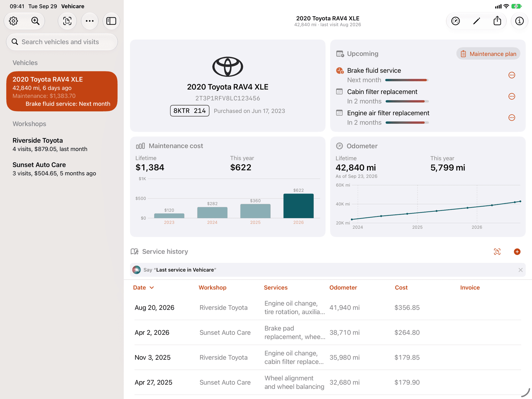Open the Nov 3, 2025 service row

[x=328, y=357]
